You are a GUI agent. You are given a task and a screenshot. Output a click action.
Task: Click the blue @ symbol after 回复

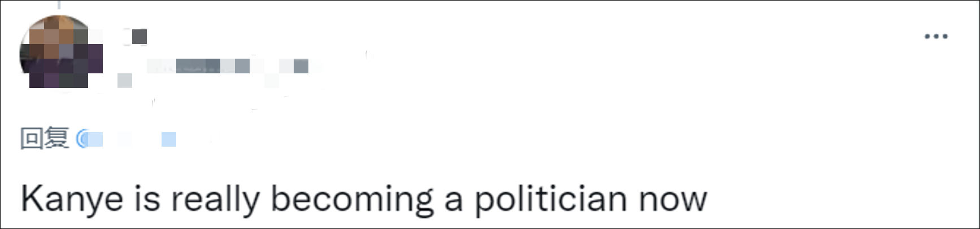tap(83, 139)
